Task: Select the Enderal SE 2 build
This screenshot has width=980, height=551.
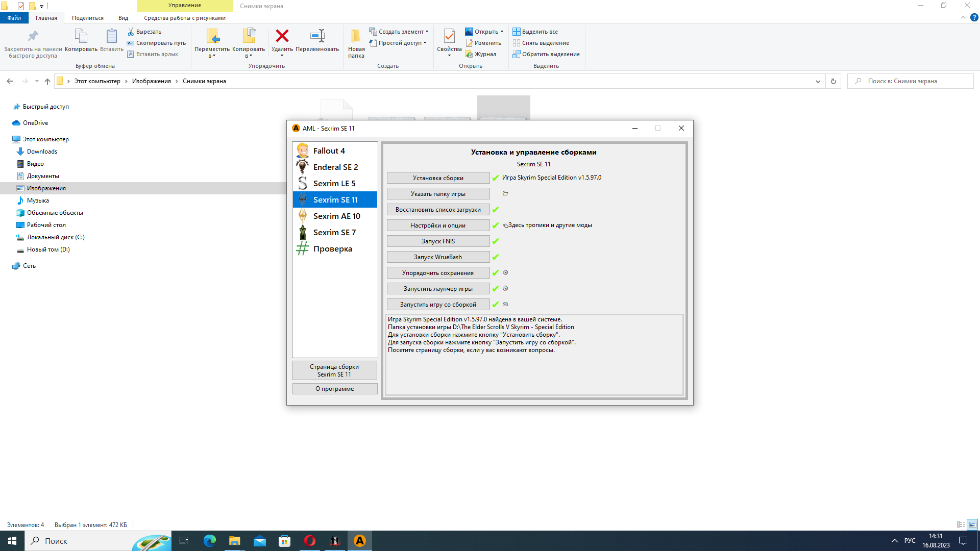Action: 335,167
